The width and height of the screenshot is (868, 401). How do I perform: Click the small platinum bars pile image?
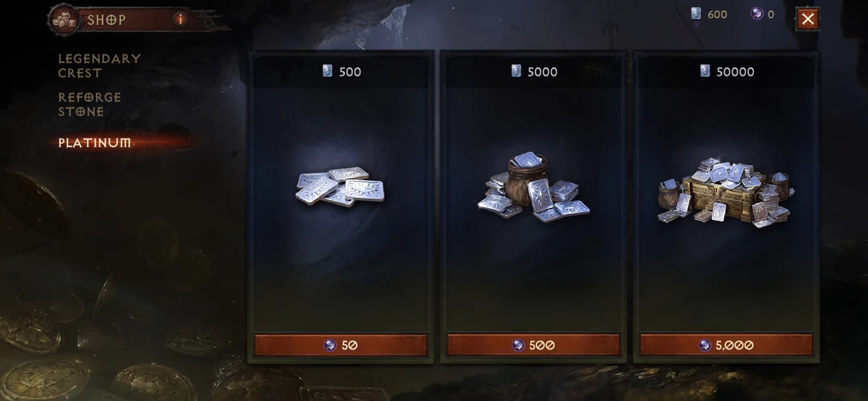click(x=340, y=187)
